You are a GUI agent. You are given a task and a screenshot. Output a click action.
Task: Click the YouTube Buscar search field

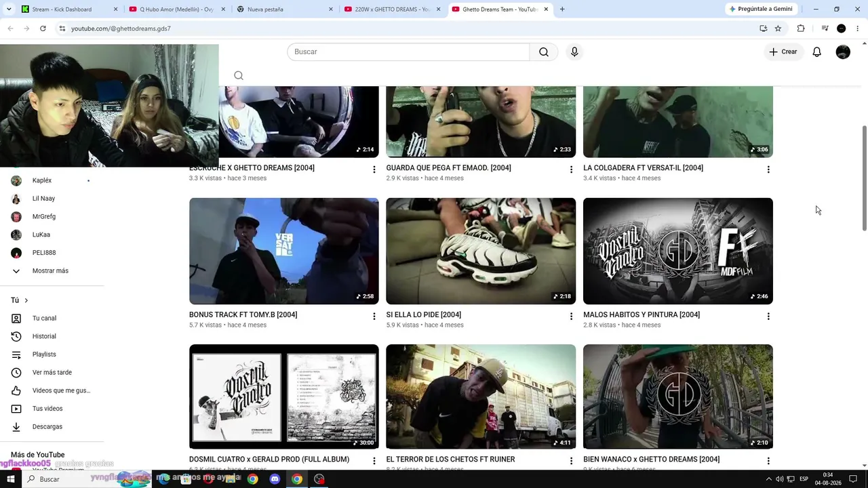[408, 52]
